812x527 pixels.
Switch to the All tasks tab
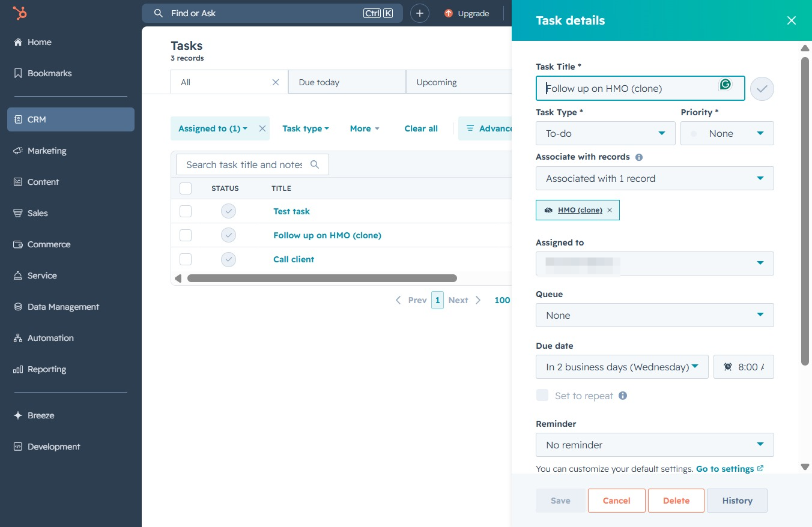(x=229, y=82)
